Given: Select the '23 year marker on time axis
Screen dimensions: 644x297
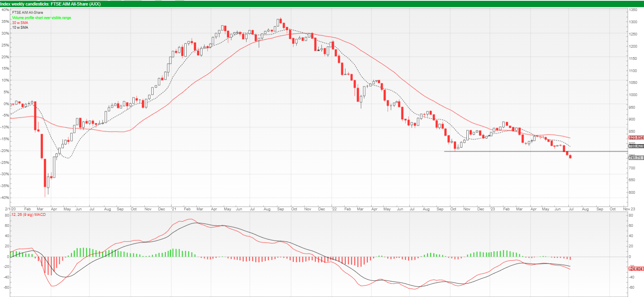Looking at the screenshot, I should tap(492, 209).
